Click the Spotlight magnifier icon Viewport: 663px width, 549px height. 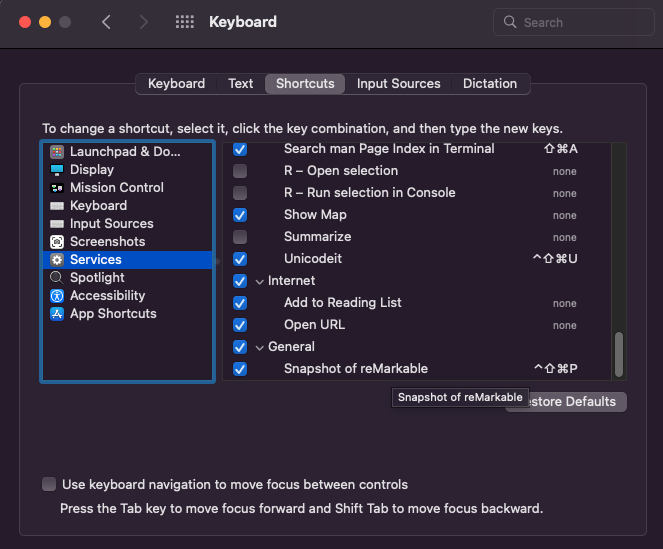pyautogui.click(x=57, y=278)
